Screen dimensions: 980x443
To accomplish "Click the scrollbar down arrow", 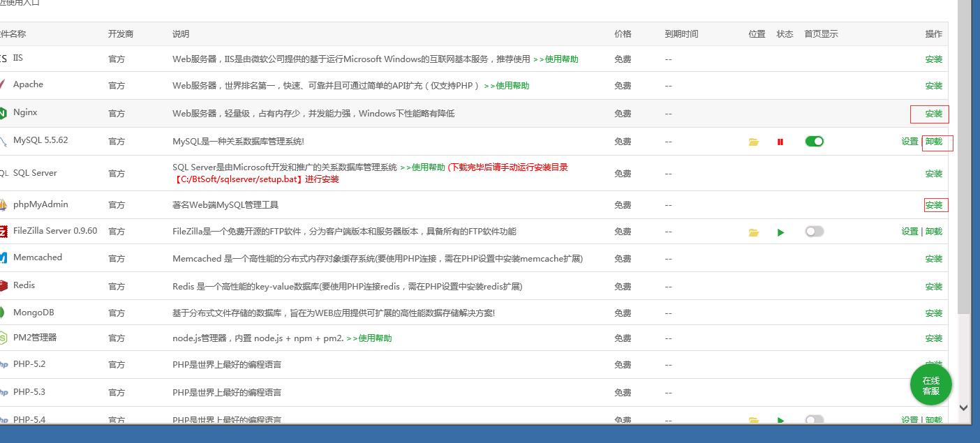I will (x=963, y=407).
